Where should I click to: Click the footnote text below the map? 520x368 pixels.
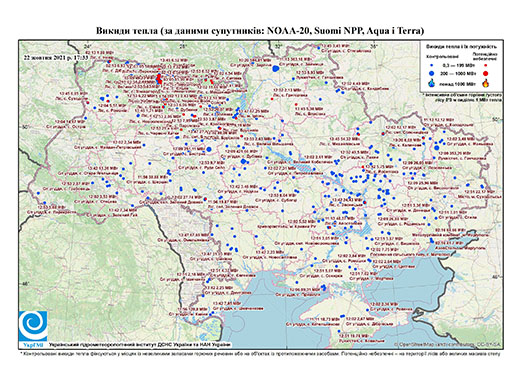tap(260, 353)
